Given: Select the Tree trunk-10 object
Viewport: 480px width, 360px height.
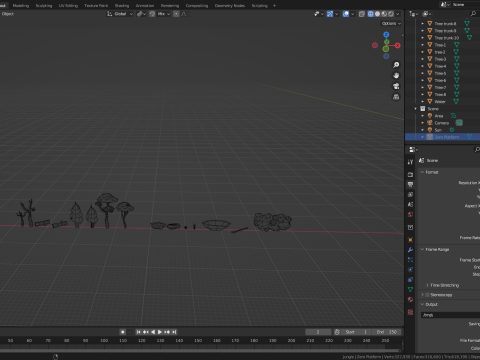Looking at the screenshot, I should 447,38.
